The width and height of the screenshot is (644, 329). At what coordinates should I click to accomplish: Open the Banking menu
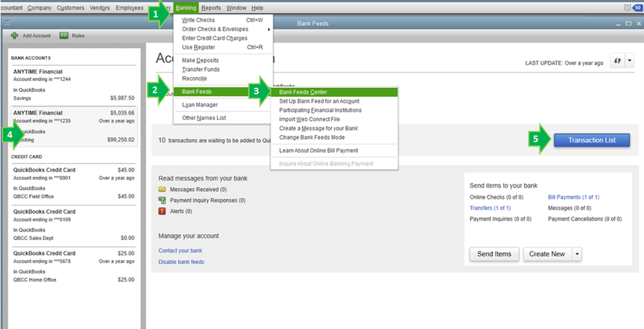point(186,8)
